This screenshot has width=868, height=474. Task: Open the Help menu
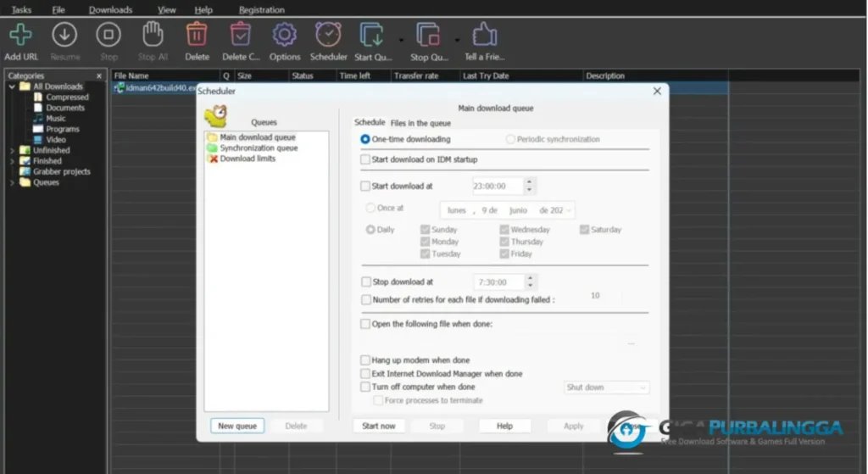[203, 9]
